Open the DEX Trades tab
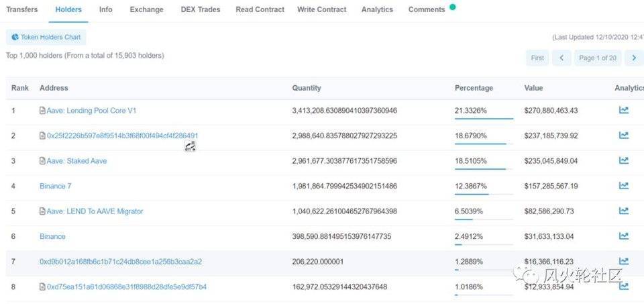Viewport: 644px width, 304px height. pos(199,9)
